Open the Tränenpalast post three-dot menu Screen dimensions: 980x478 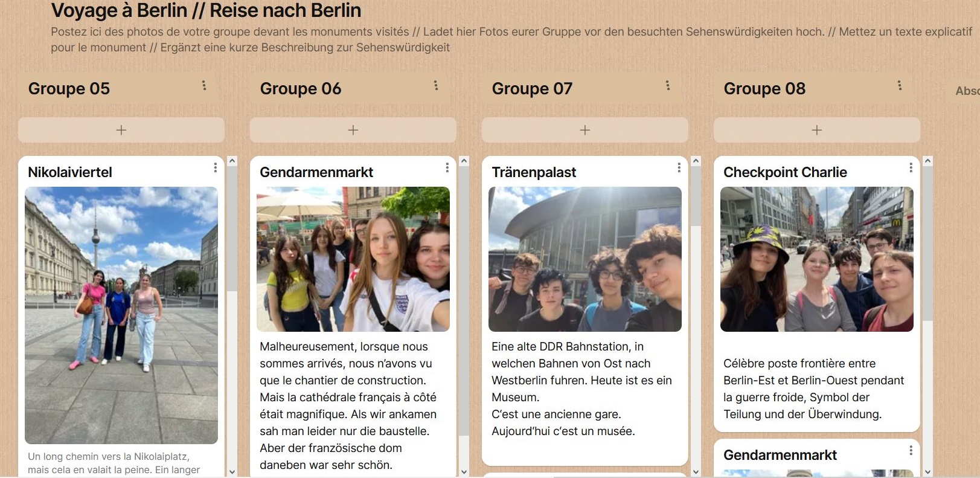point(679,167)
